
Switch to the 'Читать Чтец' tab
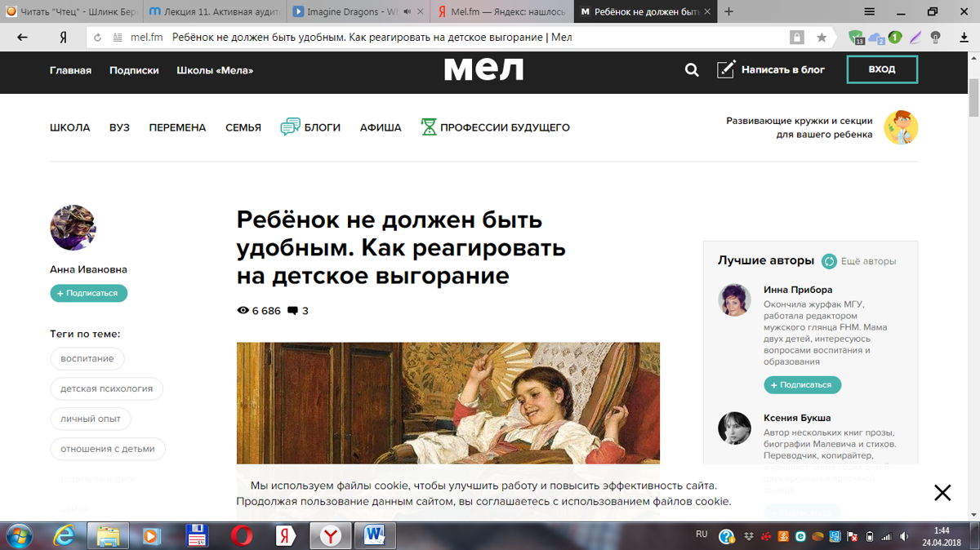point(72,11)
